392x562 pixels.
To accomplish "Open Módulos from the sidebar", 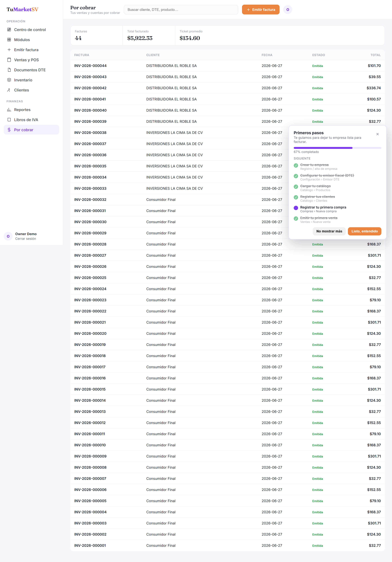I will 31,40.
